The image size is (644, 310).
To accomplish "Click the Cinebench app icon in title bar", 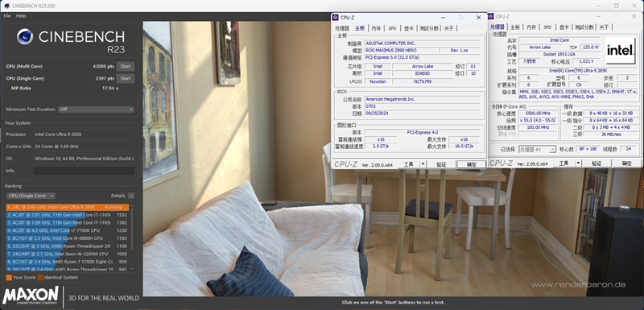I will pyautogui.click(x=6, y=6).
